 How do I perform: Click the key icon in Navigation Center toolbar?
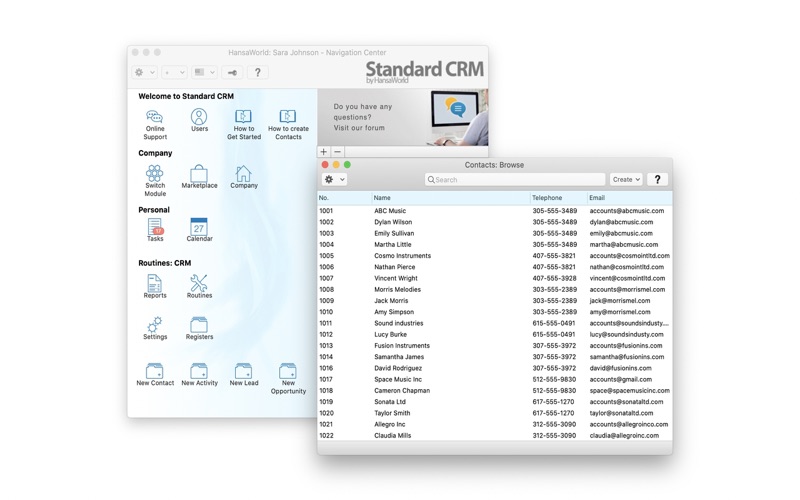click(232, 72)
